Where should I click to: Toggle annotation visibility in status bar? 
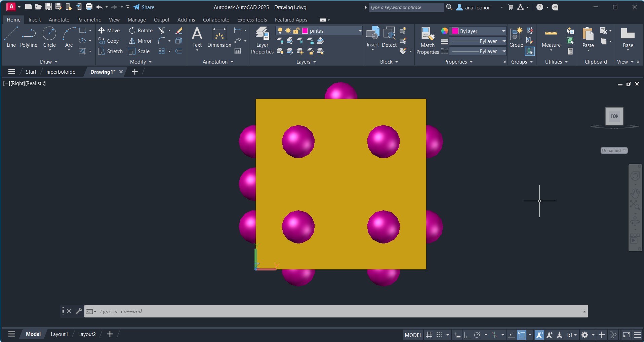(x=539, y=335)
